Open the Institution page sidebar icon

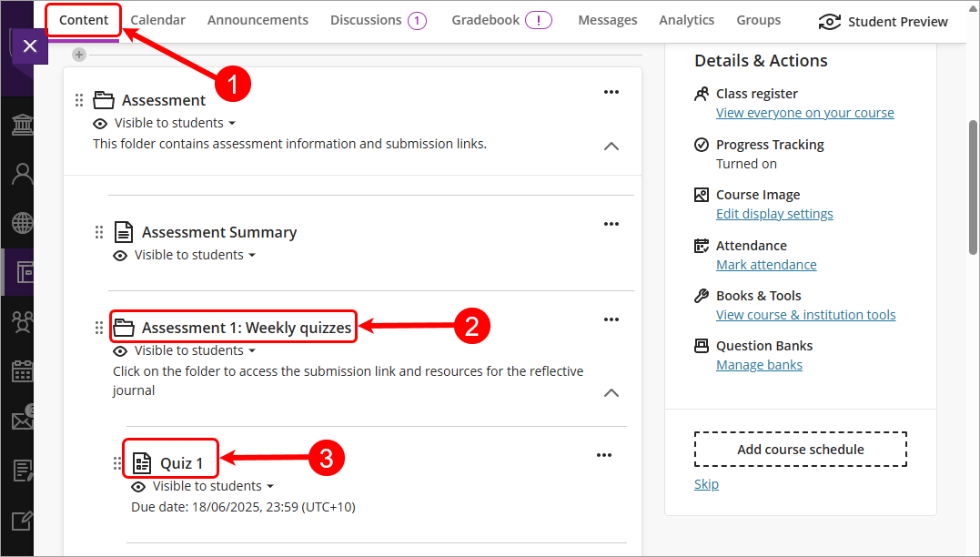(23, 124)
